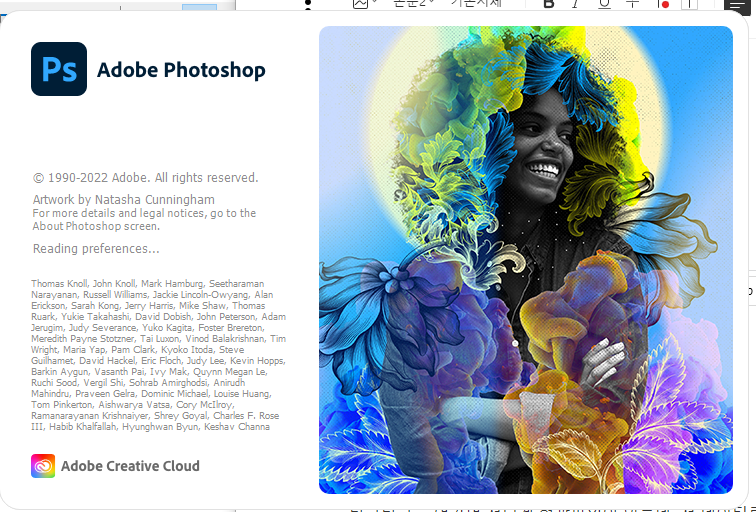Click the Adobe Creative Cloud rainbow icon
The width and height of the screenshot is (756, 512).
(x=43, y=466)
